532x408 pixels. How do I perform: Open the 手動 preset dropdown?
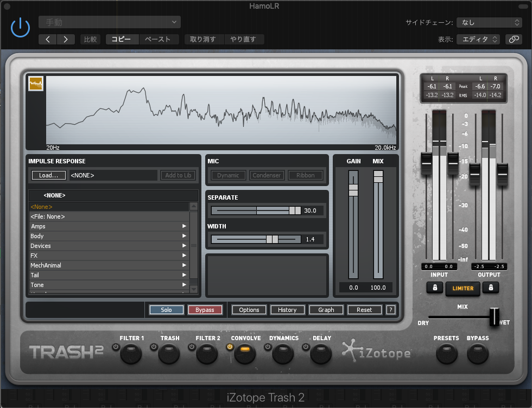click(x=110, y=22)
